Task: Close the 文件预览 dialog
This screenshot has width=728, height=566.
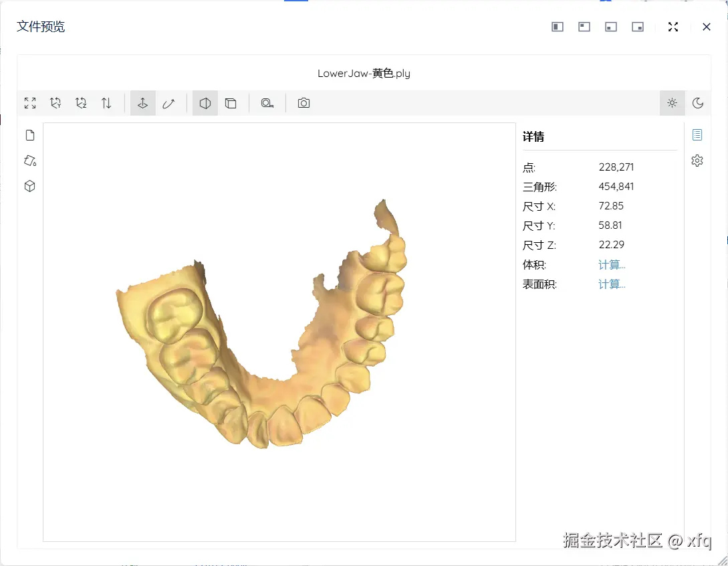Action: (x=707, y=27)
